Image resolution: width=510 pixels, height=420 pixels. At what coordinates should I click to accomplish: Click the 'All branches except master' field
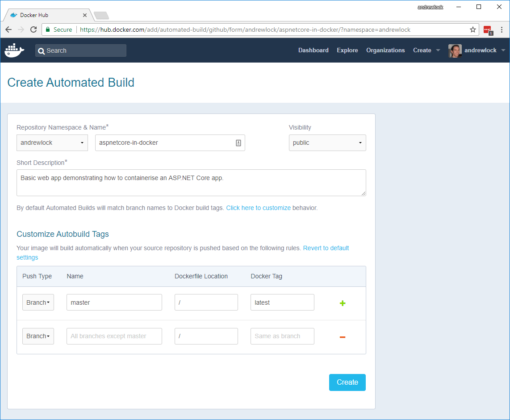[x=114, y=336]
